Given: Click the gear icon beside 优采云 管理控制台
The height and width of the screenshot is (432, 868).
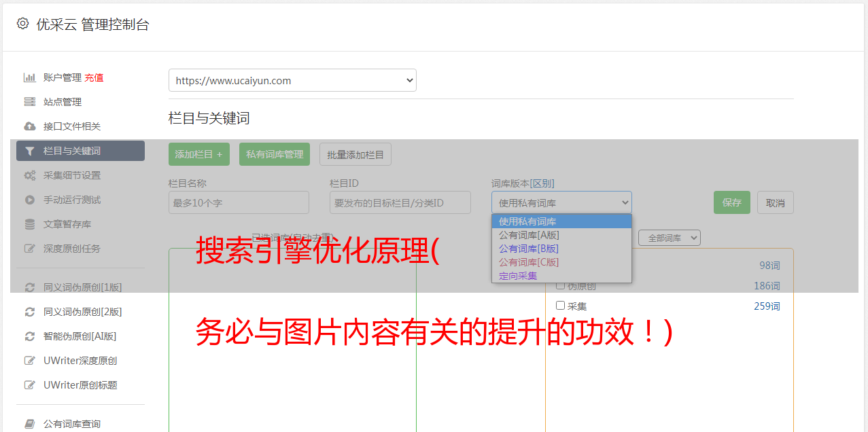Looking at the screenshot, I should pos(22,24).
